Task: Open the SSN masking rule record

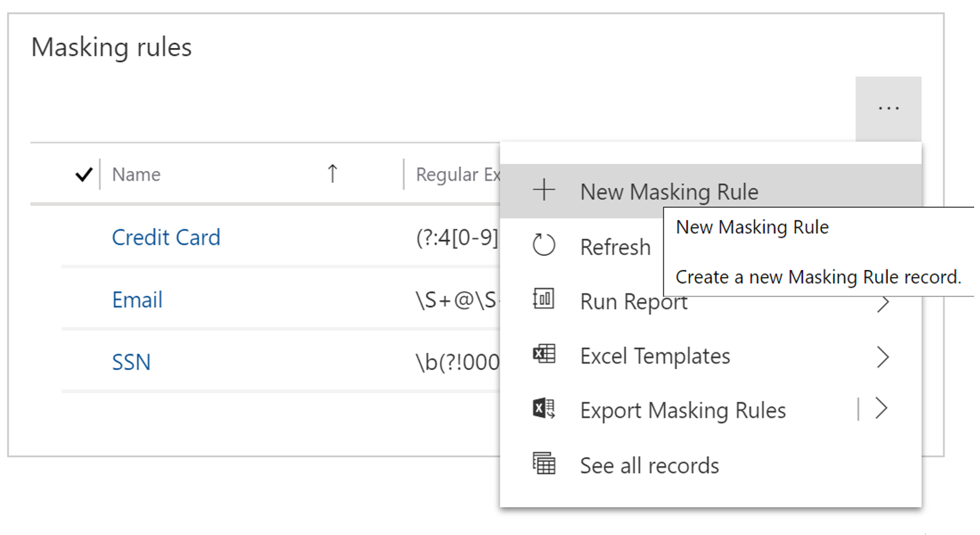Action: tap(131, 362)
